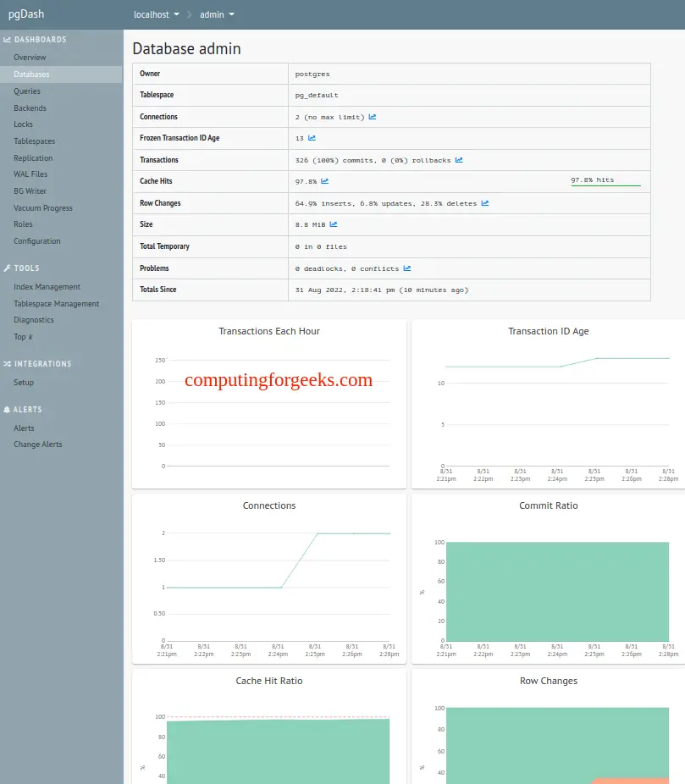Click the Transaction ID Age chart

[548, 404]
